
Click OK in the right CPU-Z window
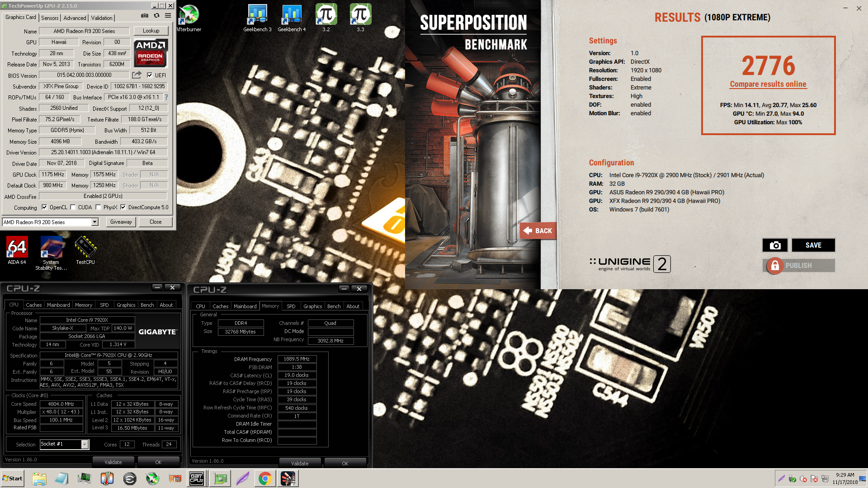click(345, 464)
